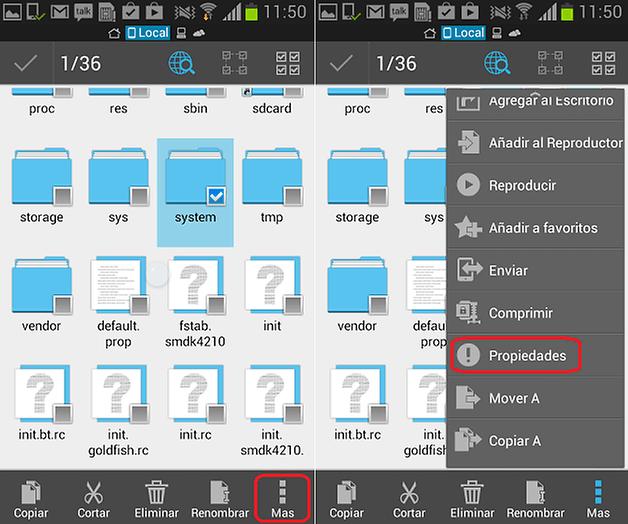Tap the confirm checkmark in right screenshot

341,63
